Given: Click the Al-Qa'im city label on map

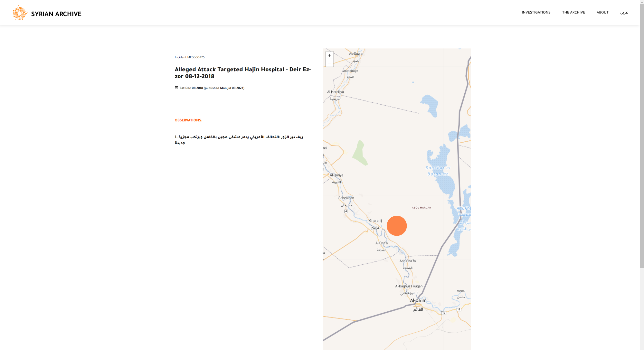Looking at the screenshot, I should (x=418, y=301).
